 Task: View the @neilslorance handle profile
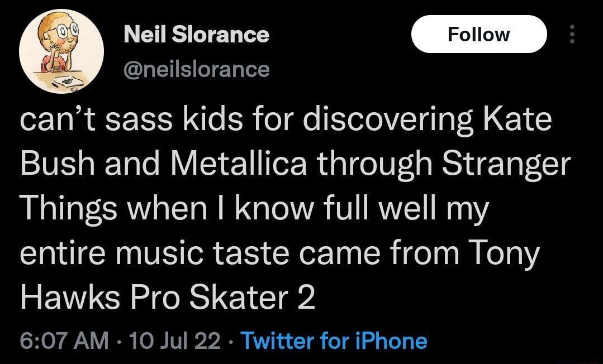coord(197,69)
